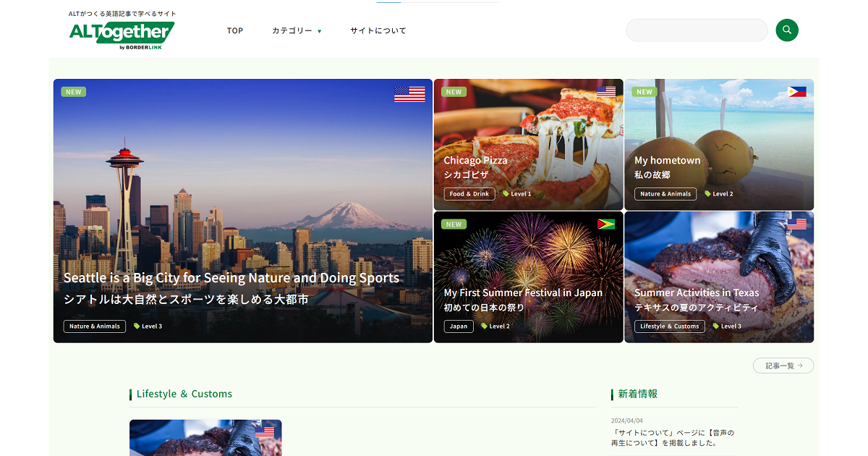868x456 pixels.
Task: Click Philippines flag on My hometown card
Action: [x=797, y=91]
